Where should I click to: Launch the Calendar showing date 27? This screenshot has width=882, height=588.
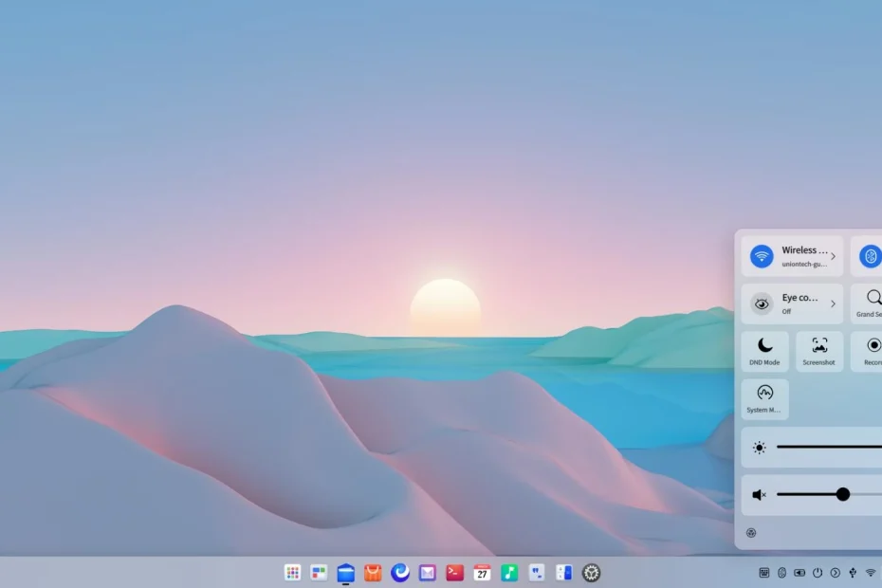tap(481, 573)
